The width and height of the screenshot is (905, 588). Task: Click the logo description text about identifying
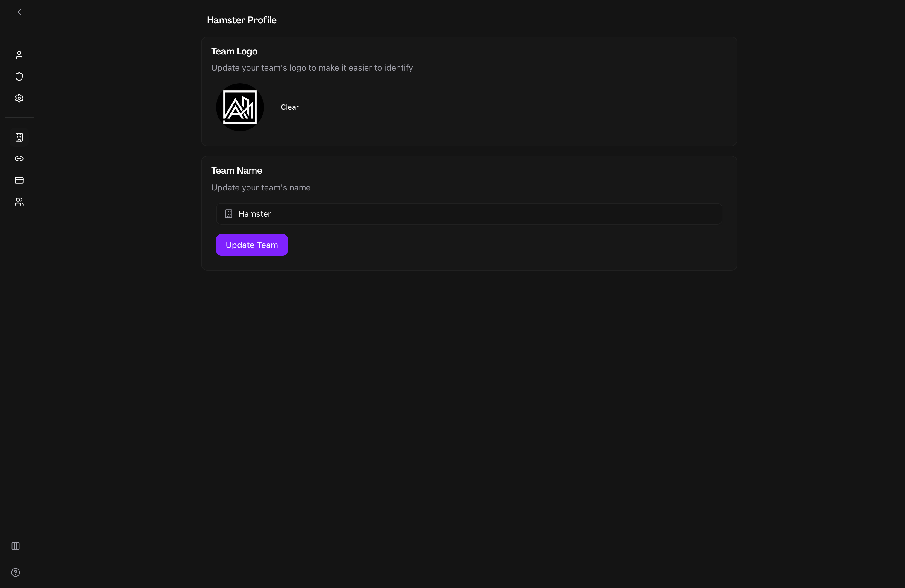pyautogui.click(x=312, y=68)
